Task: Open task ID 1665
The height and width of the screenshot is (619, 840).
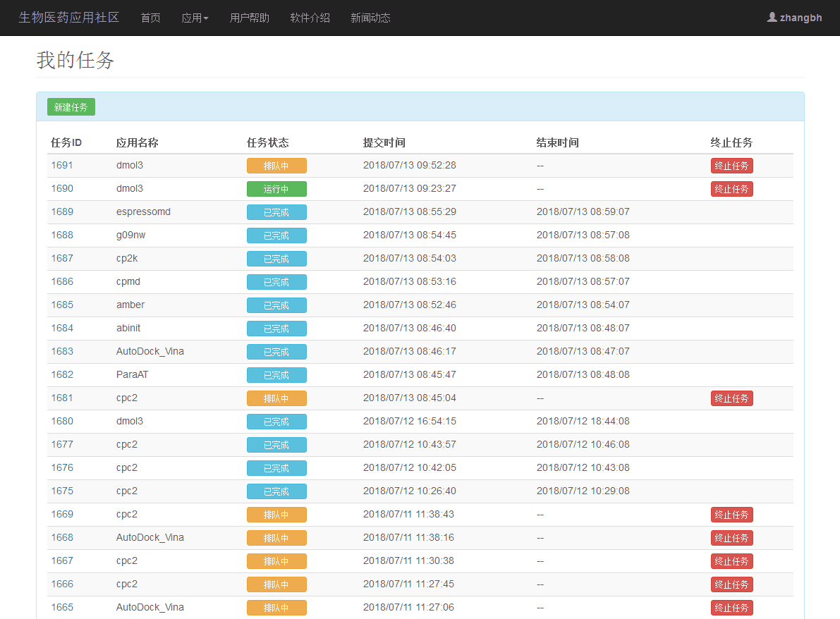Action: tap(62, 608)
